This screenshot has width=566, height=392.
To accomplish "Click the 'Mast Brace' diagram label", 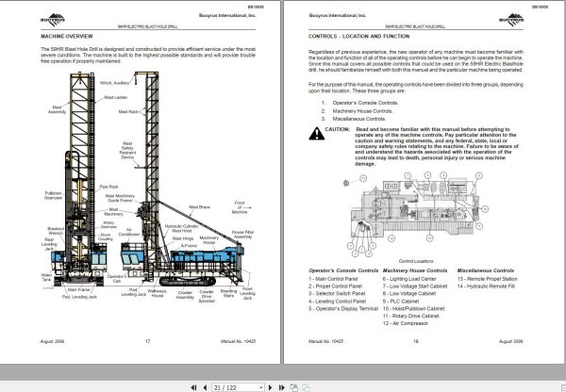I will point(199,207).
